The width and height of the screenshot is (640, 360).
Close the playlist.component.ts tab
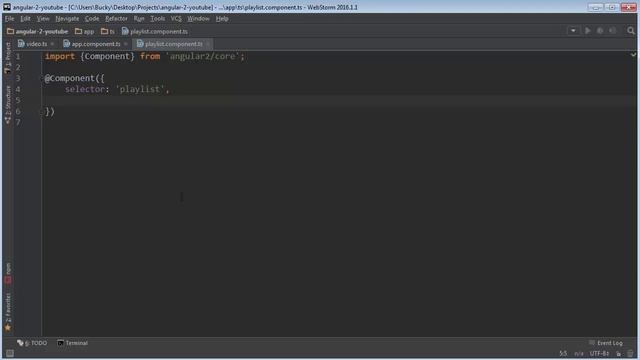pyautogui.click(x=208, y=44)
